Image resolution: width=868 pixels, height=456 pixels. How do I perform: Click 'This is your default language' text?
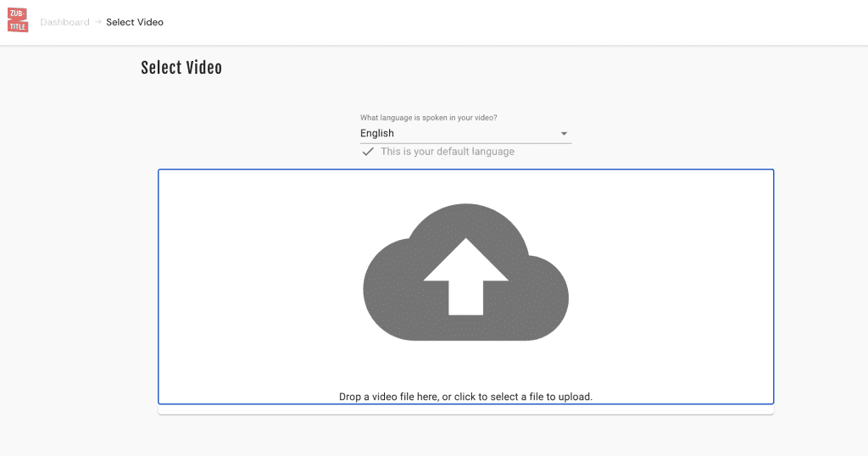pos(448,152)
